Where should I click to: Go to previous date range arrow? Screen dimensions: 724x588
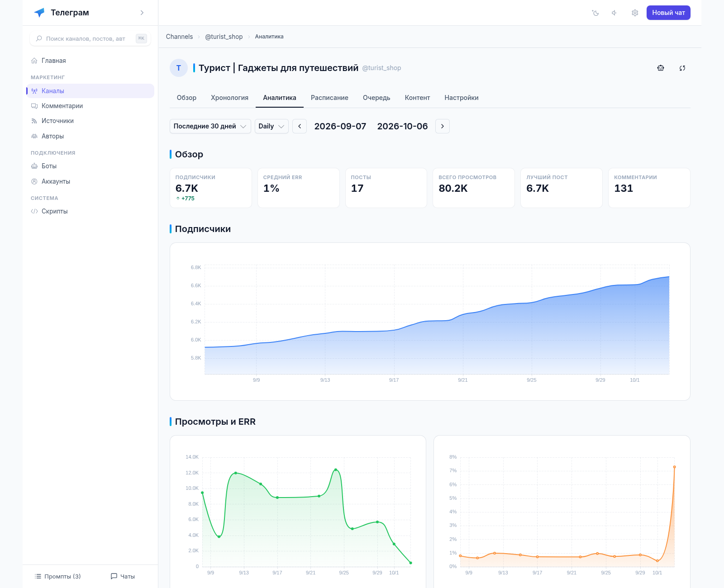click(300, 126)
